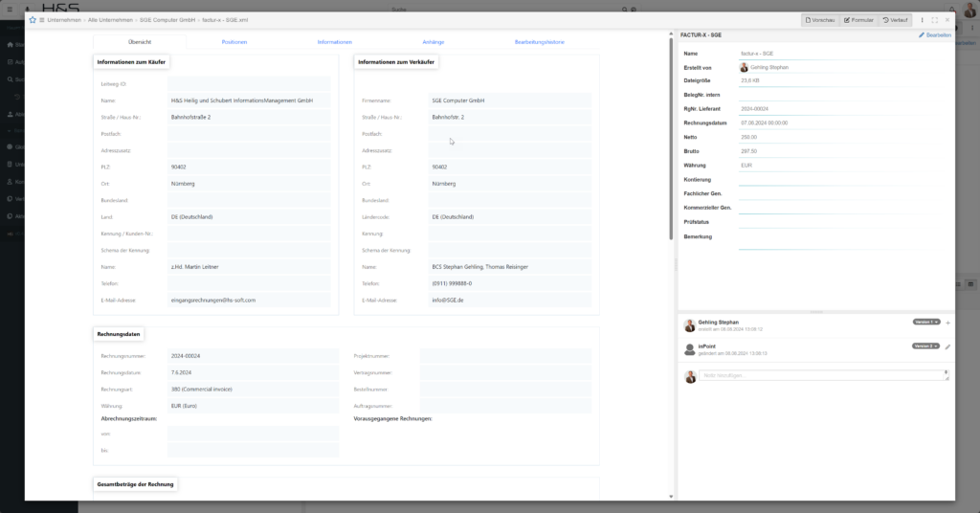Click the Abrechnungszeitraum von field
Viewport: 980px width, 513px height.
(x=253, y=434)
